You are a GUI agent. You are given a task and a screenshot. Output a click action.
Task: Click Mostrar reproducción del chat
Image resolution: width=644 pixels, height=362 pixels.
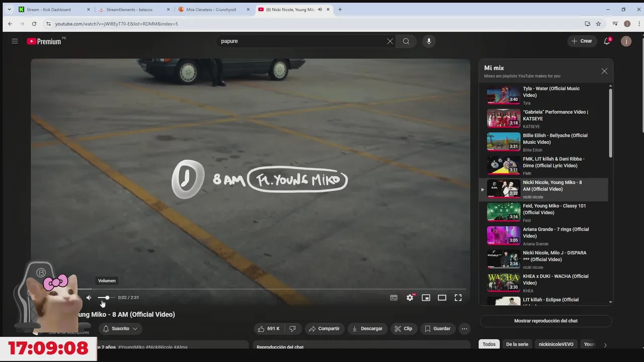click(546, 321)
